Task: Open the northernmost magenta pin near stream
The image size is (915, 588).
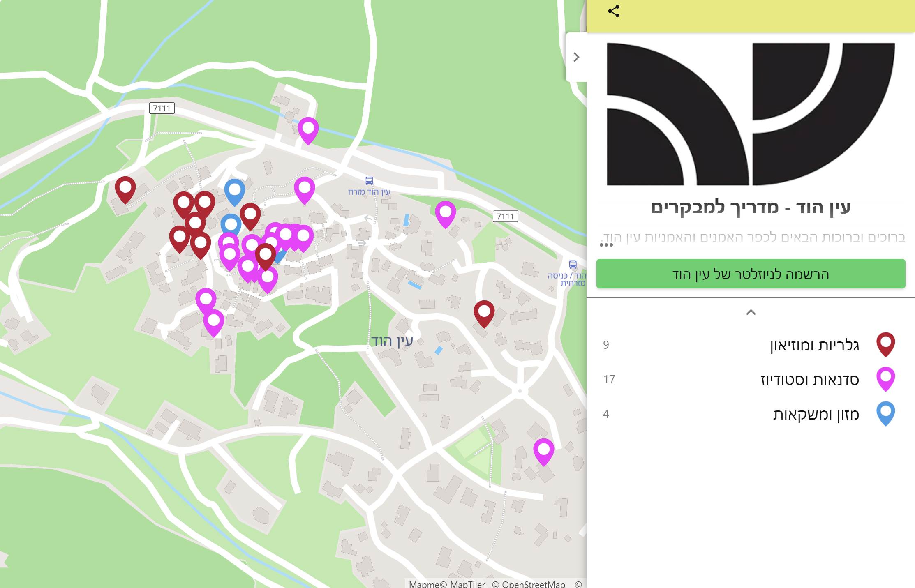Action: [x=308, y=129]
